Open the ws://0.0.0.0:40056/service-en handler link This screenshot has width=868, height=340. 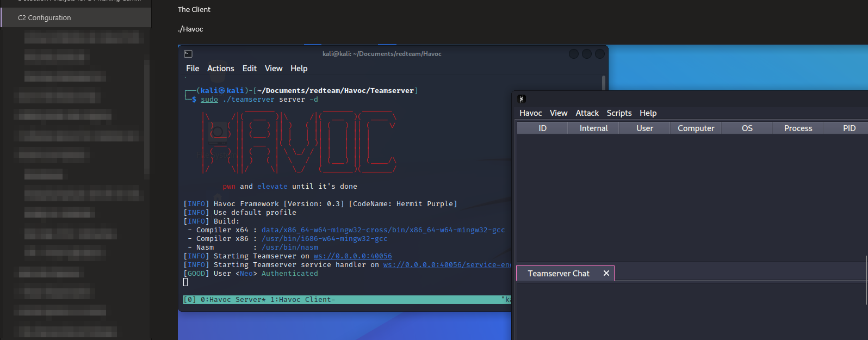(x=447, y=265)
